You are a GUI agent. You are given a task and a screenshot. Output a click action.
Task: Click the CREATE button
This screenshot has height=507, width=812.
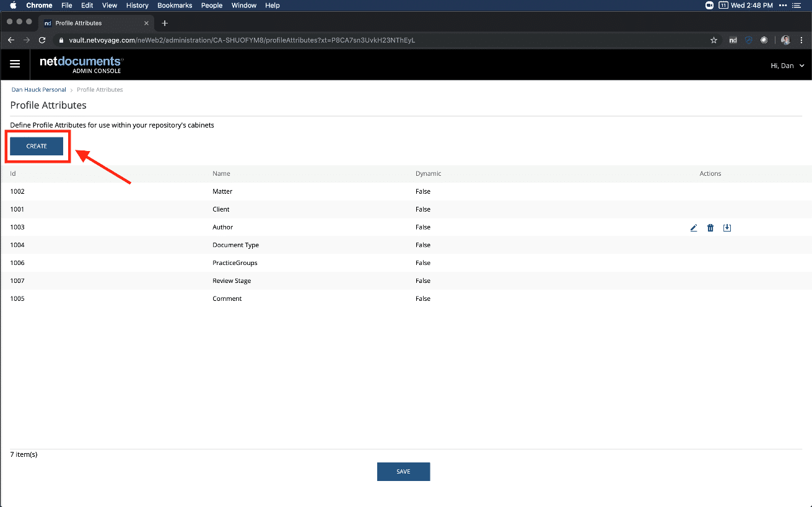pos(37,146)
